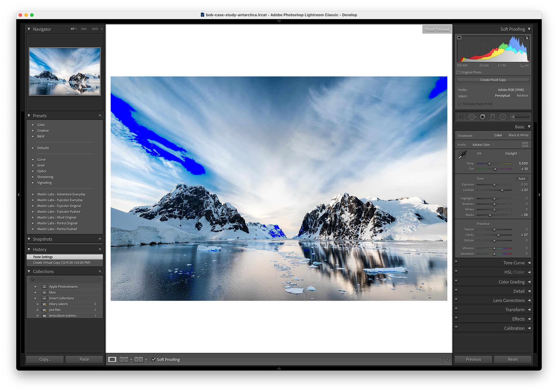Show the bottom filmstrip panel

pyautogui.click(x=279, y=368)
